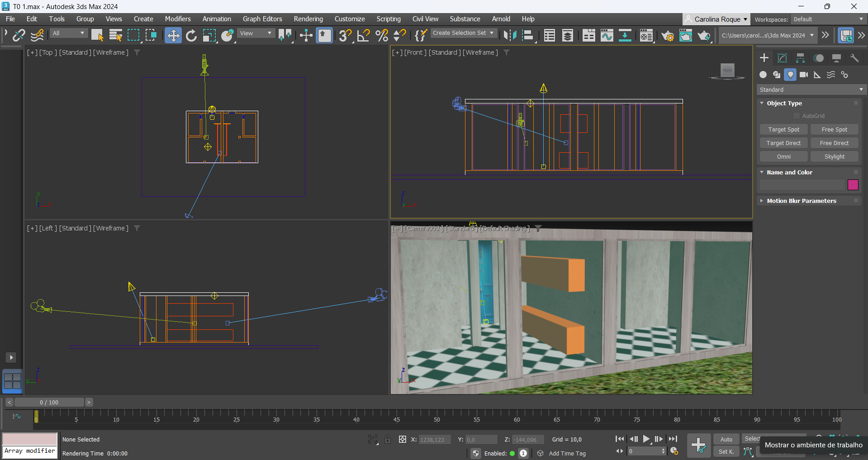The image size is (868, 460).
Task: Toggle the selection lock icon
Action: click(388, 439)
